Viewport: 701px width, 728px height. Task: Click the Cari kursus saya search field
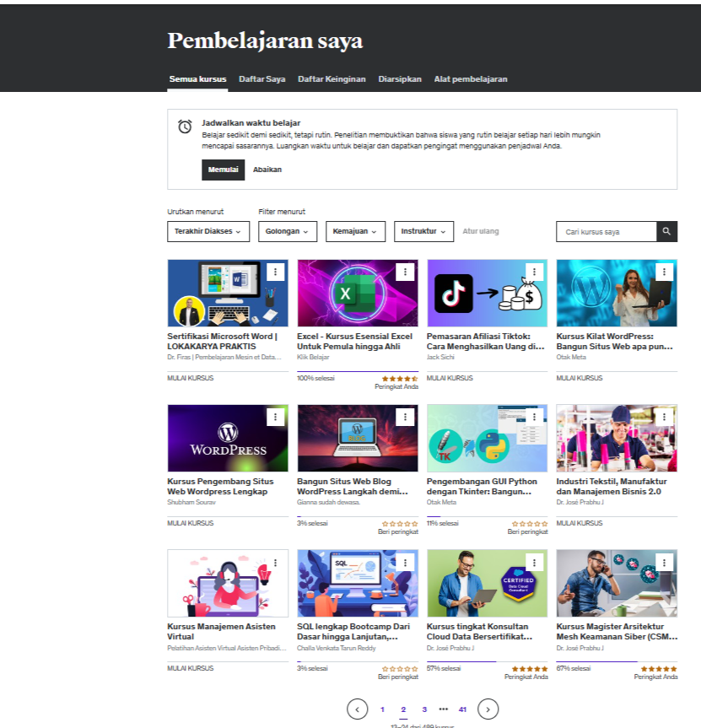(x=606, y=231)
